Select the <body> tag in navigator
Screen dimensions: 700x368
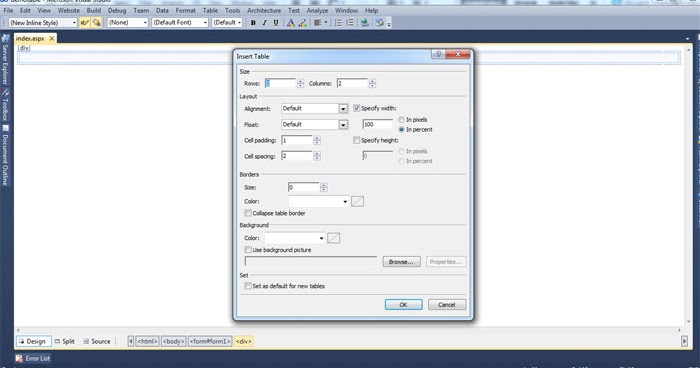173,341
